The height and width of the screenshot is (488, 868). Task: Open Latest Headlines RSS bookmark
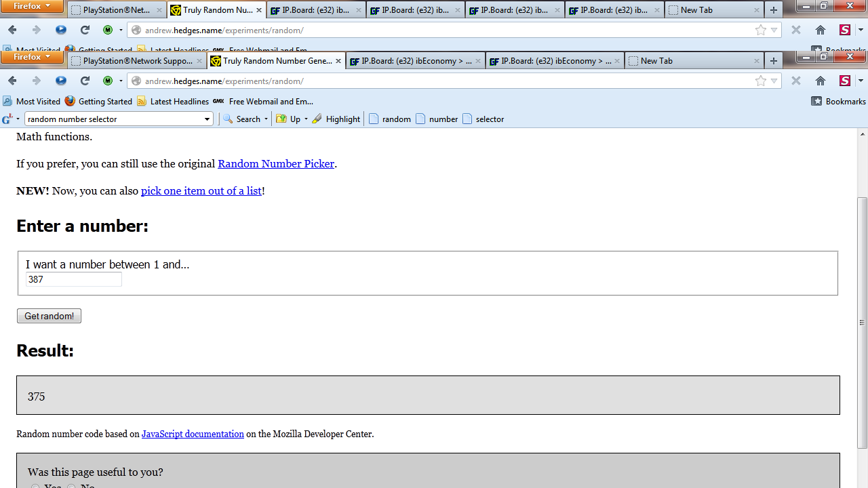[172, 102]
